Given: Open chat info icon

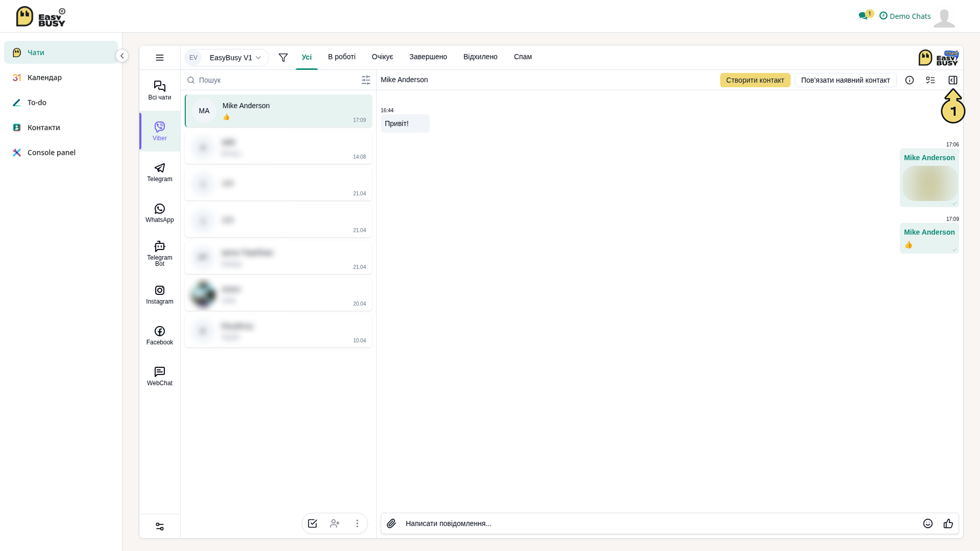Looking at the screenshot, I should coord(910,80).
